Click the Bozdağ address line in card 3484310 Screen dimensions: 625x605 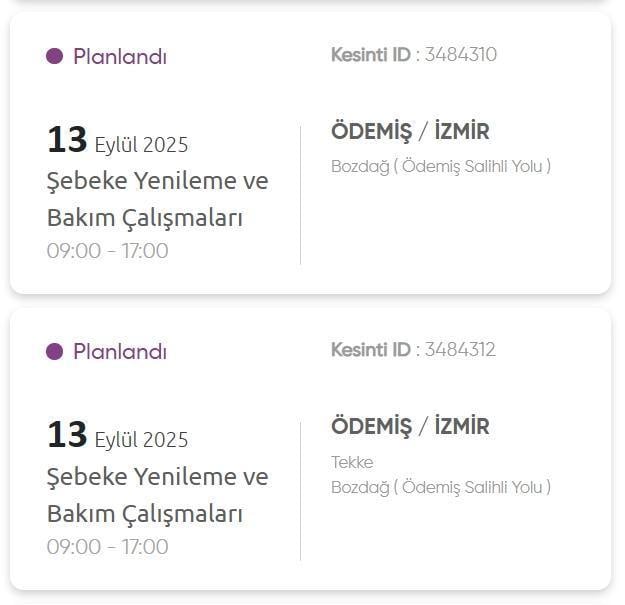pyautogui.click(x=440, y=166)
